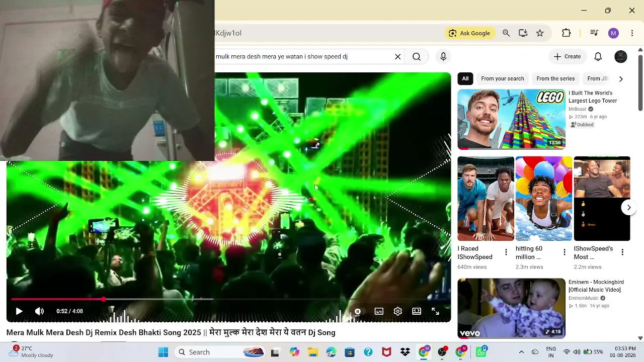Open Eminem - Mockingbird video title
This screenshot has height=362, width=644.
(x=596, y=286)
